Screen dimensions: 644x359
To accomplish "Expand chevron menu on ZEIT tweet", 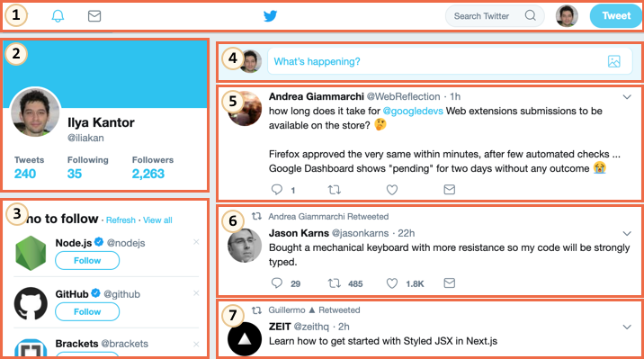I will 627,328.
